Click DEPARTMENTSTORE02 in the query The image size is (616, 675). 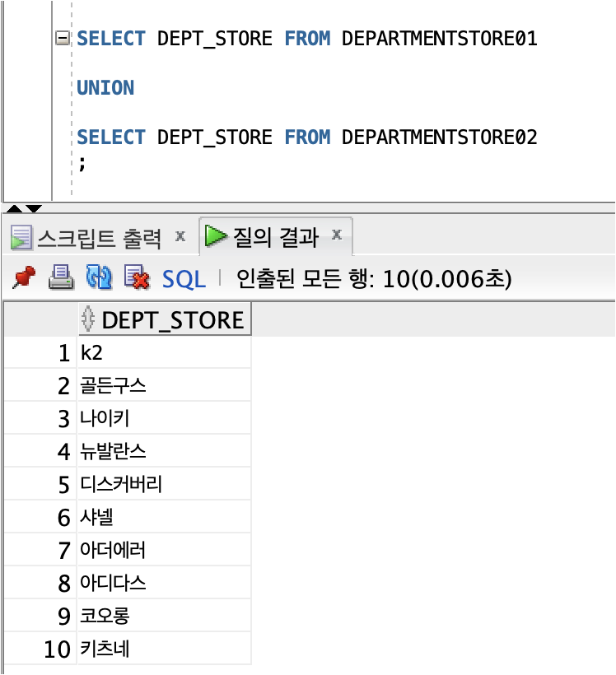(x=440, y=137)
